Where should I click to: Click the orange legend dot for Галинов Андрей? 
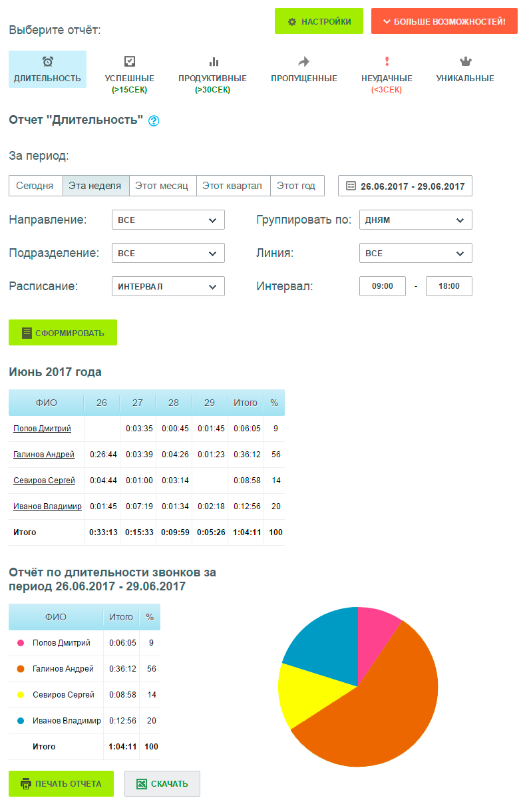click(x=20, y=669)
